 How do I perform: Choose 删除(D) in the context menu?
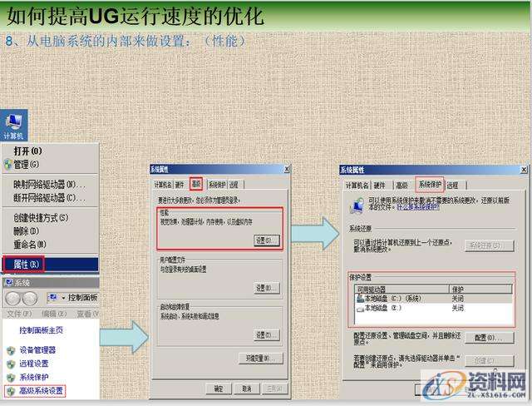click(27, 231)
